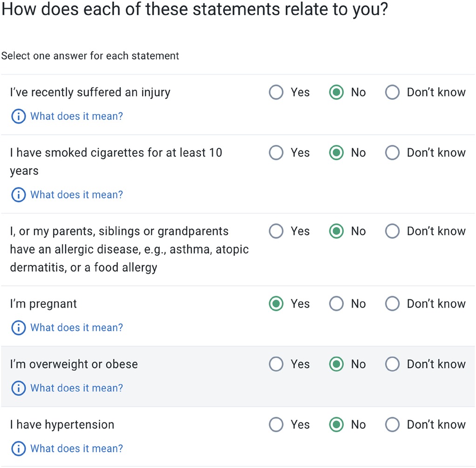This screenshot has width=476, height=468.
Task: Choose Yes for I have hypertension
Action: (276, 425)
